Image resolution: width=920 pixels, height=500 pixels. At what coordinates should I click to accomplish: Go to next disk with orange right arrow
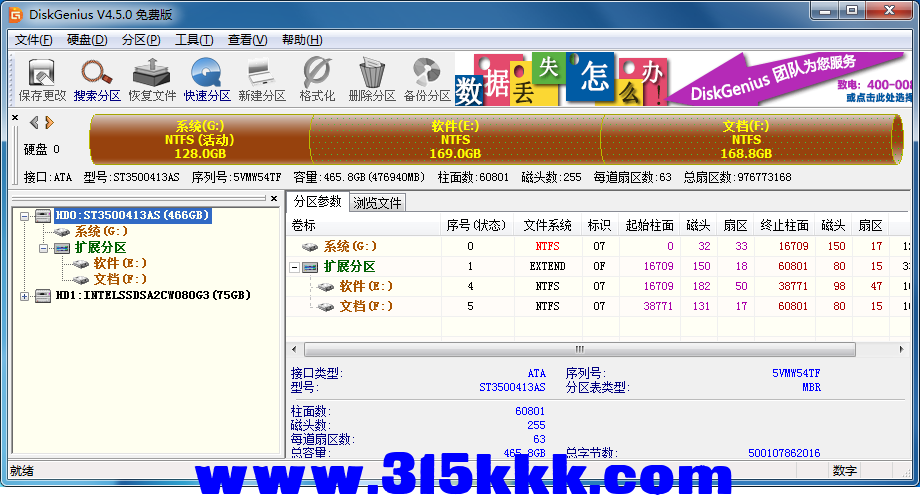pos(49,122)
